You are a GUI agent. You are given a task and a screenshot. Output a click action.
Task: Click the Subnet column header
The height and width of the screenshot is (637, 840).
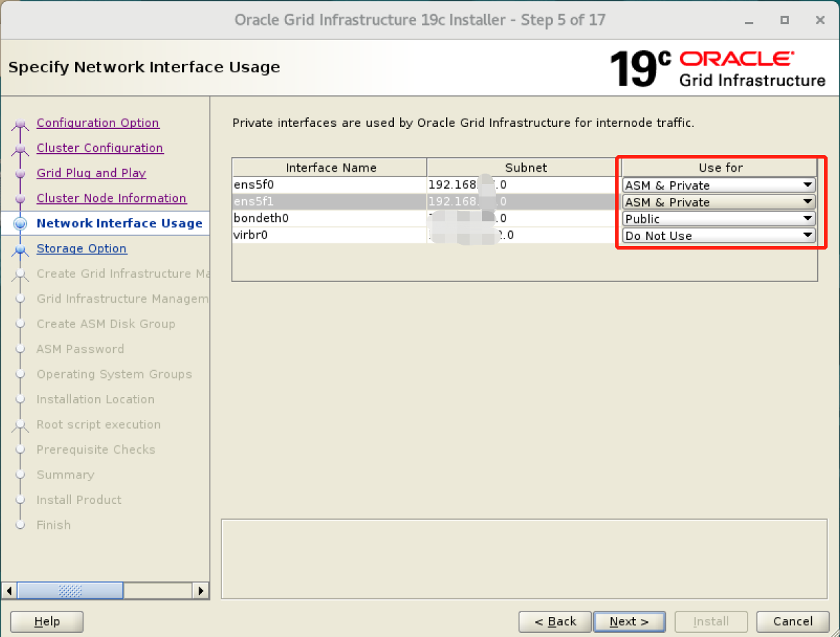tap(524, 168)
